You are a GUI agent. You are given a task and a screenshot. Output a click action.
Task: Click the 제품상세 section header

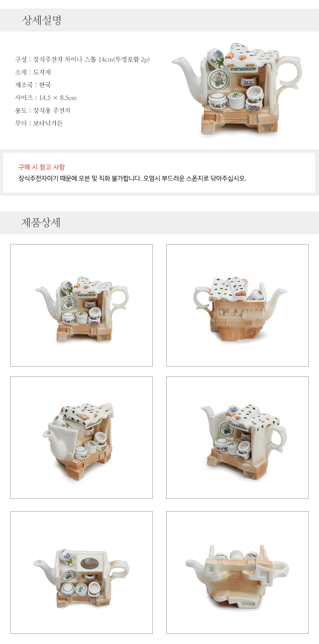click(x=41, y=222)
